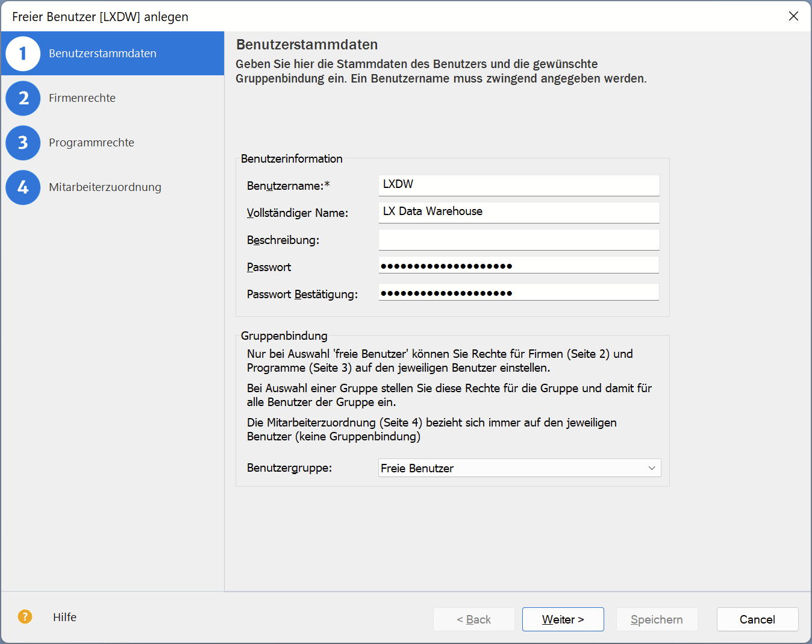Switch to the Firmenrechte page
The width and height of the screenshot is (812, 644).
pos(82,98)
